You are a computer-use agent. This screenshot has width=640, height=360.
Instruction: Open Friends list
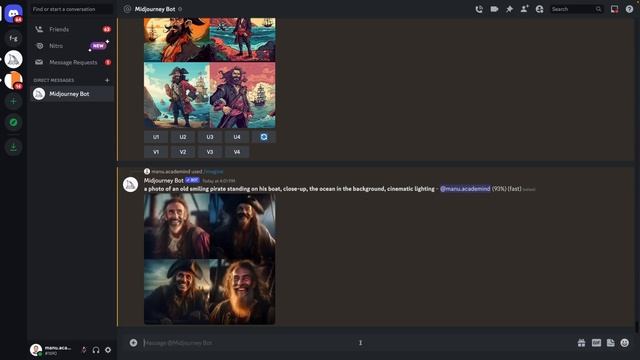click(x=72, y=29)
